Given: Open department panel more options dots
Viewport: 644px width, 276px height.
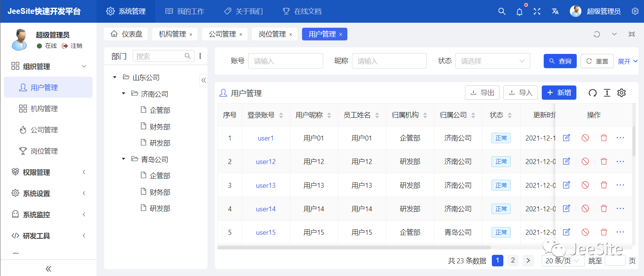Looking at the screenshot, I should (200, 56).
